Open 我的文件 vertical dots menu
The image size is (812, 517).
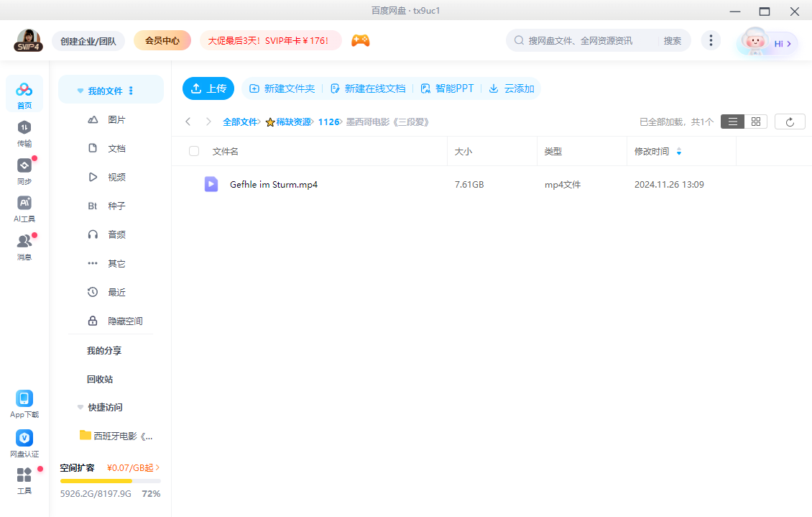[x=131, y=91]
